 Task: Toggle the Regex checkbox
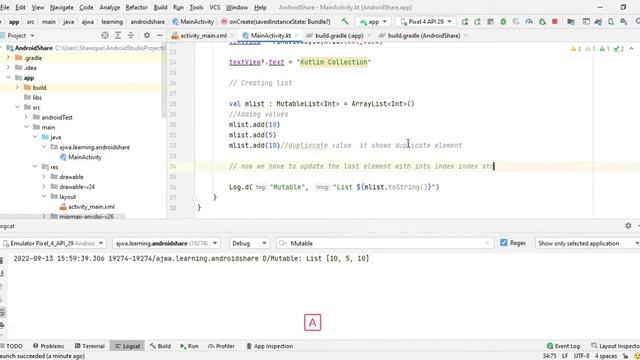pos(504,243)
